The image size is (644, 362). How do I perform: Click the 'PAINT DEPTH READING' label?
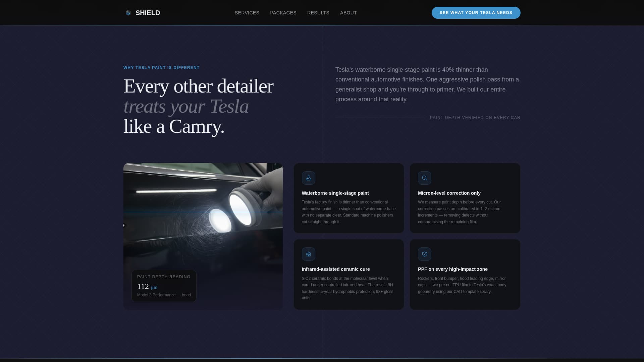click(x=164, y=277)
